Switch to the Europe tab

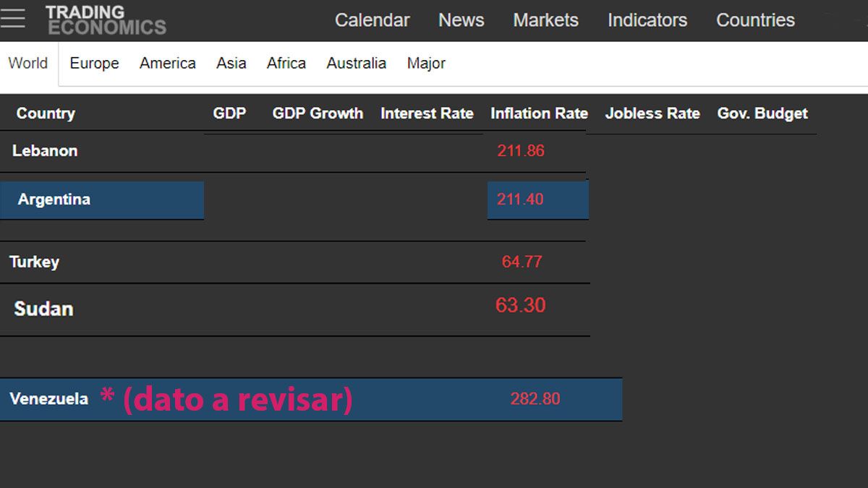tap(94, 64)
